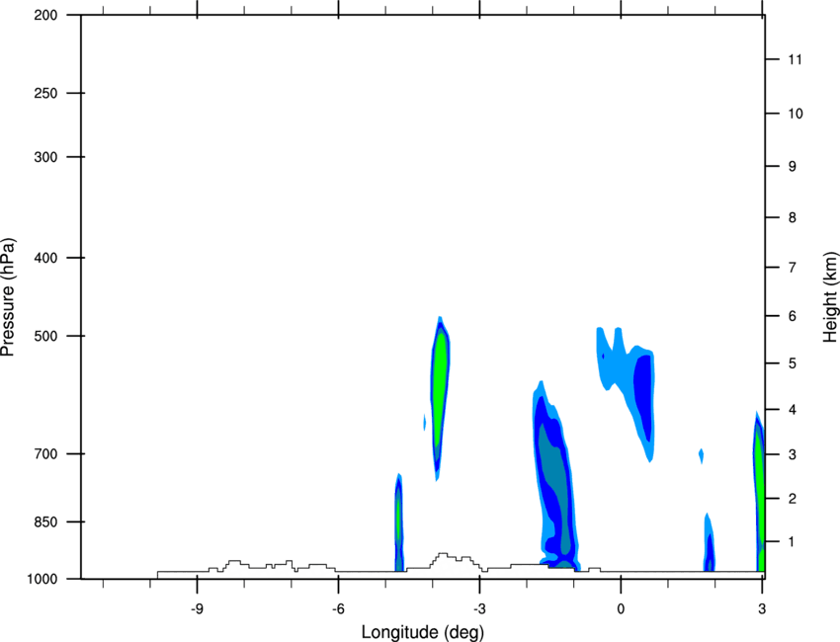Image resolution: width=840 pixels, height=642 pixels.
Task: Pick the 0 longitude tick label
Action: (x=621, y=608)
